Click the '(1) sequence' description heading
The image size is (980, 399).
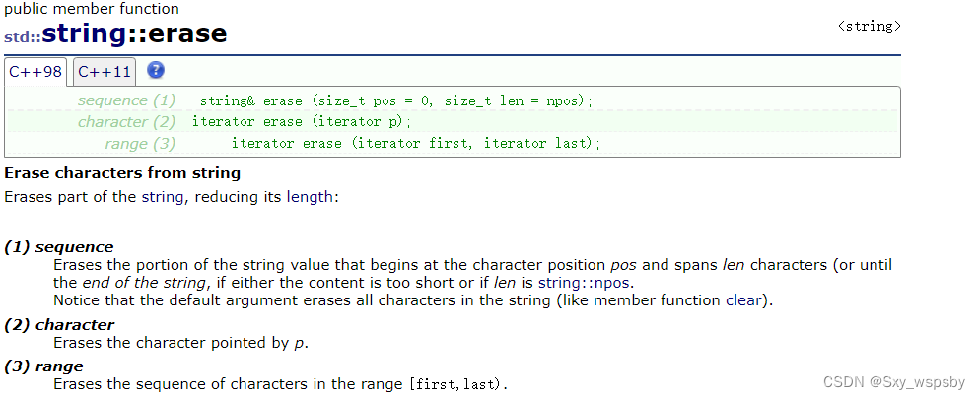(59, 246)
